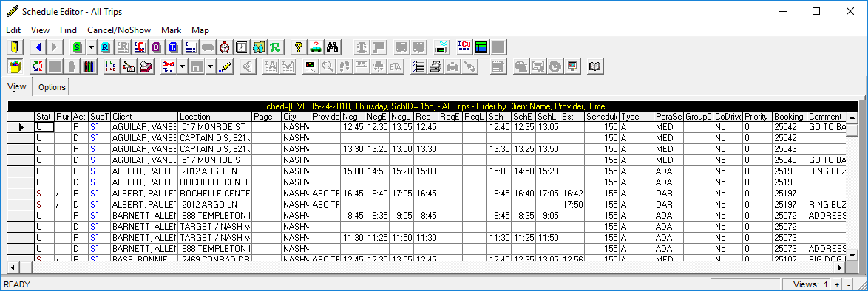Screen dimensions: 868x291
Task: Click the Est cell showing 16:42
Action: click(x=572, y=194)
